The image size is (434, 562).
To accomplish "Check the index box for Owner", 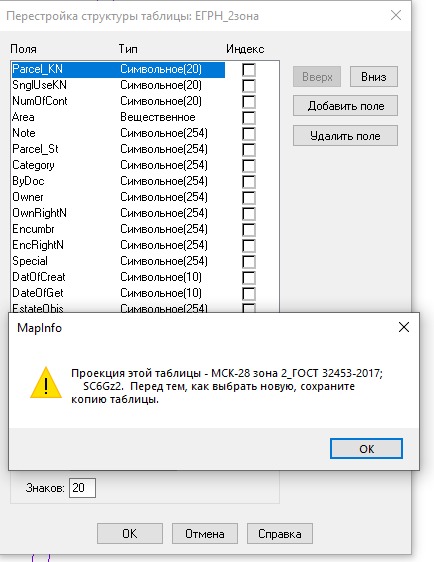I will [x=249, y=197].
